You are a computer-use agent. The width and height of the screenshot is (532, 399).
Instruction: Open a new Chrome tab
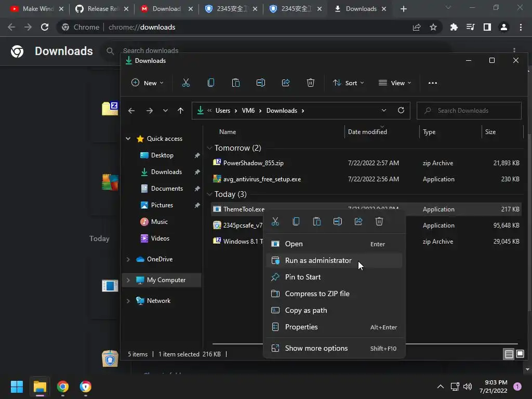pos(403,9)
